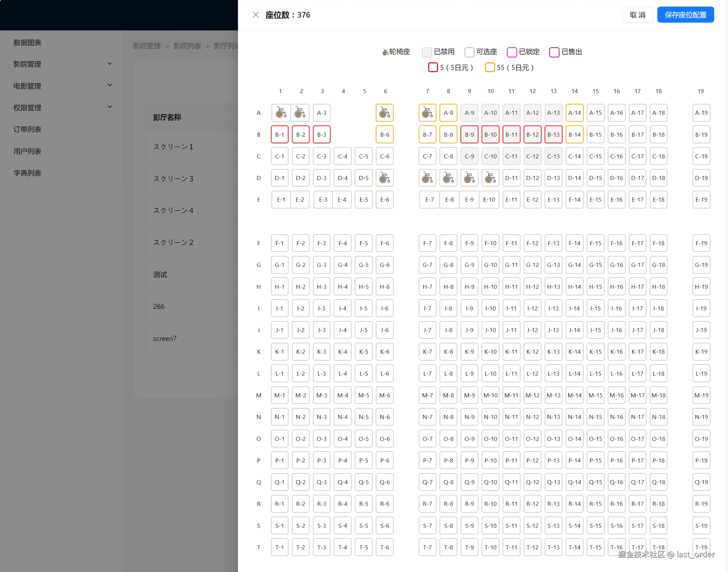Screen dimensions: 728x572
Task: Click the orange 55 price area swatch
Action: (490, 67)
